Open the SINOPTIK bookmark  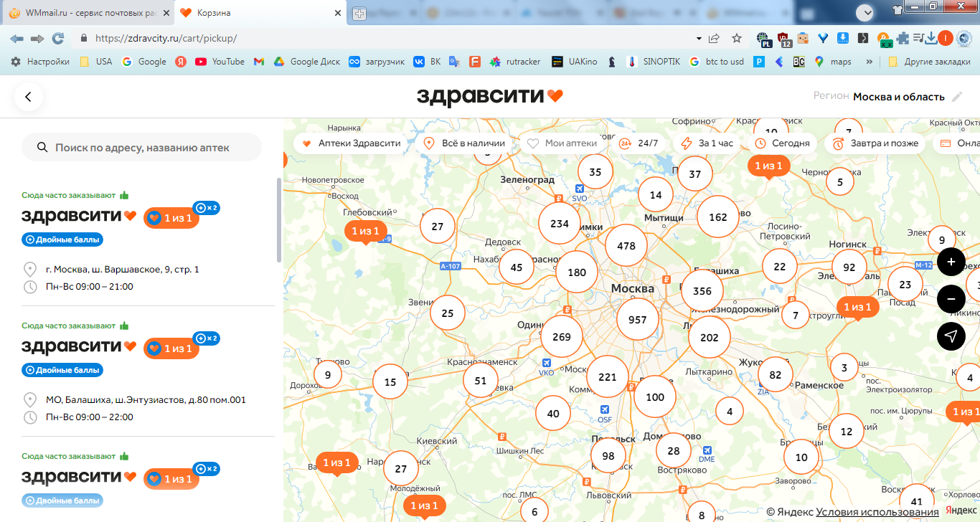654,62
